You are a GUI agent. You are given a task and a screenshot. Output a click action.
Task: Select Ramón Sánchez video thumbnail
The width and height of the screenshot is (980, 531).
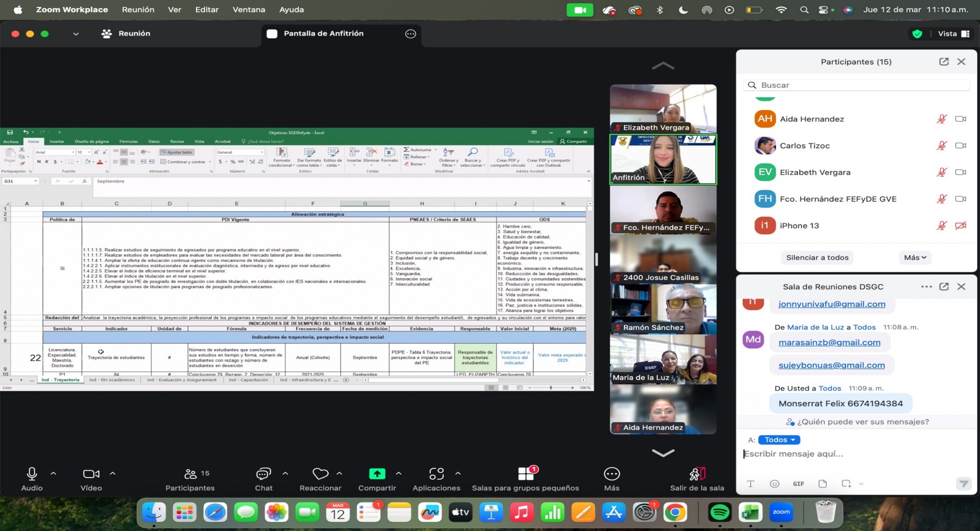663,309
